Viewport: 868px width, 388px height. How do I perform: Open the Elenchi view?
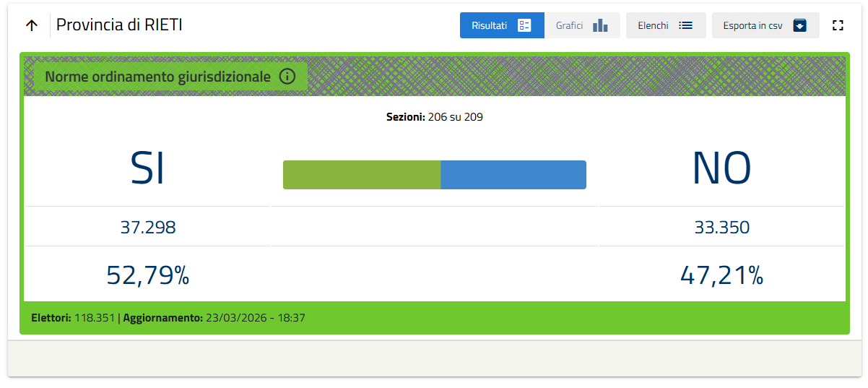click(654, 25)
